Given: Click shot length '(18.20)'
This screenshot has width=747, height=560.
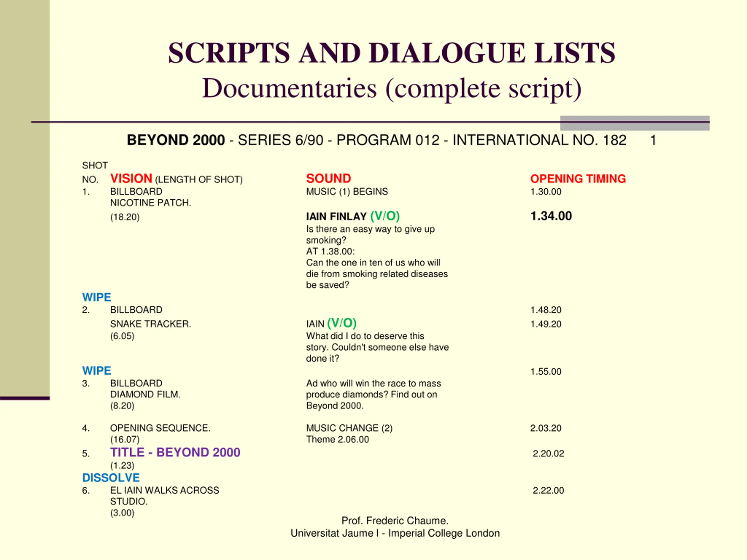Looking at the screenshot, I should coord(125,217).
